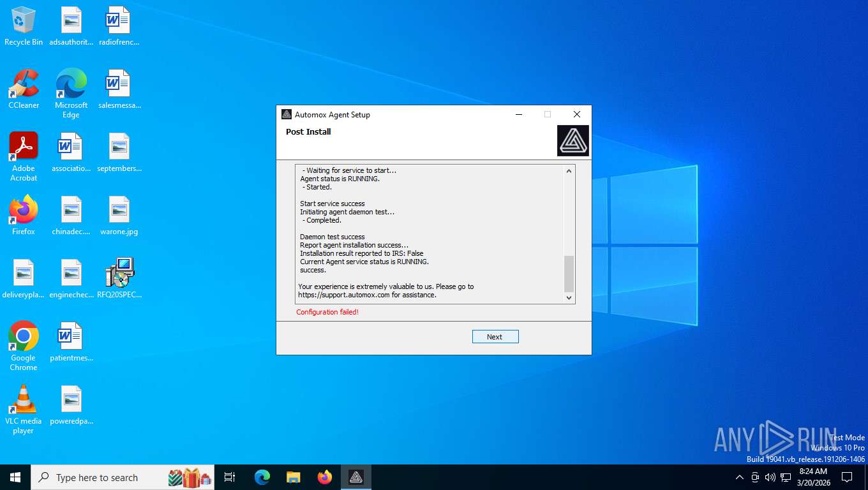868x490 pixels.
Task: Select the RFQ20SPEC installer icon
Action: coord(119,279)
